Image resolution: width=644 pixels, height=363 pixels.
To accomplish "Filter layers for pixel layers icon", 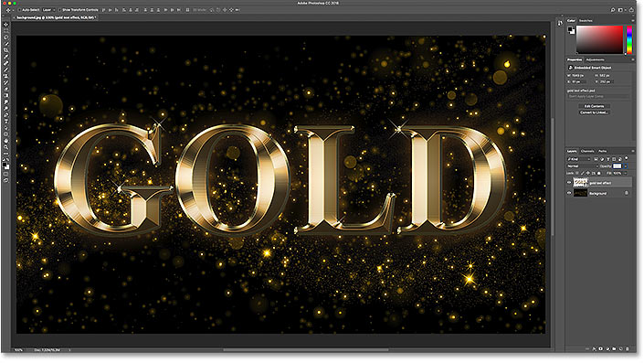I will pos(596,159).
